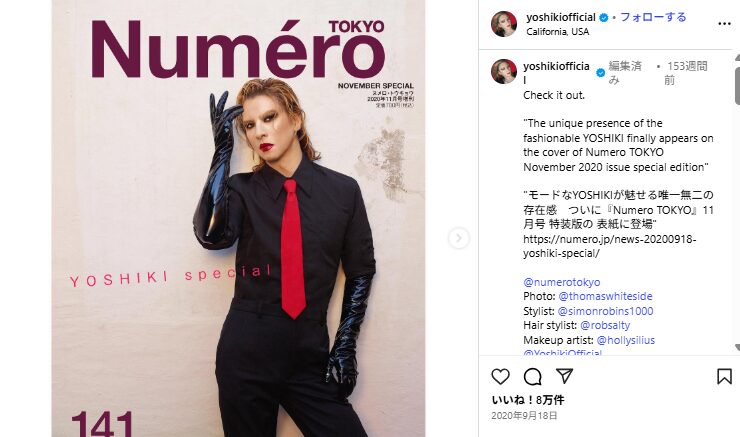The height and width of the screenshot is (437, 740).
Task: Click the verified badge next to the header username
Action: tap(604, 17)
